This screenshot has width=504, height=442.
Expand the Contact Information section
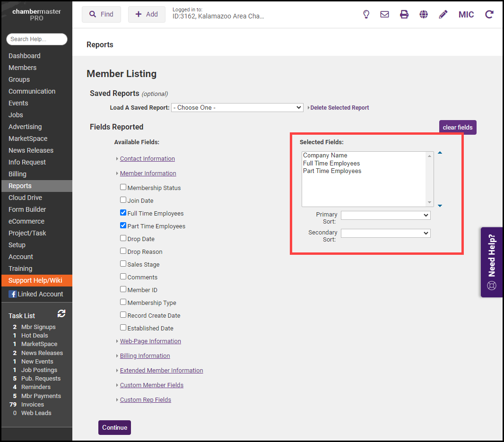tap(147, 159)
